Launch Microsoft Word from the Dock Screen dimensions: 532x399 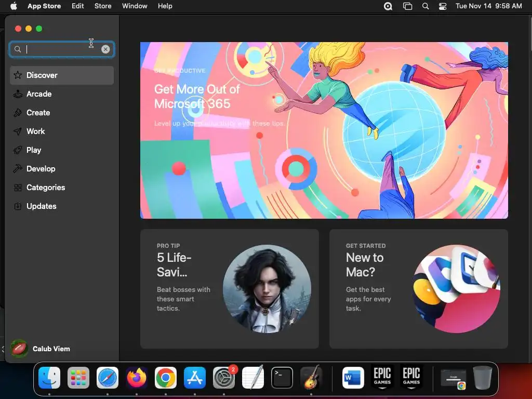point(353,378)
